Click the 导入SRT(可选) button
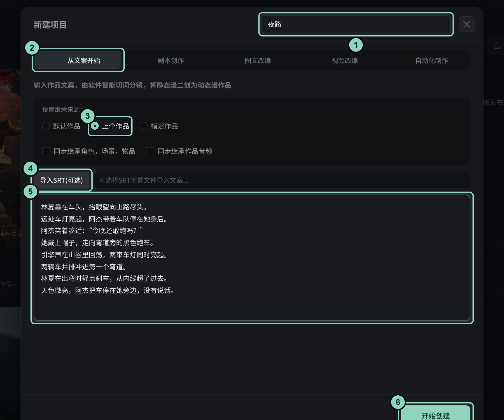 (x=61, y=180)
